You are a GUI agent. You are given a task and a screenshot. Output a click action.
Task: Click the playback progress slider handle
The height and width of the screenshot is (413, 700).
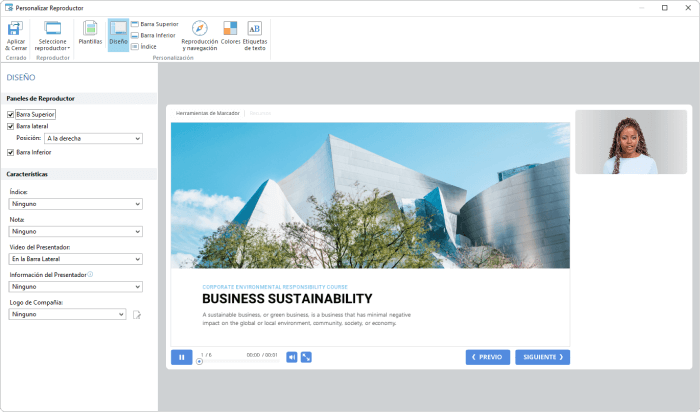[200, 362]
